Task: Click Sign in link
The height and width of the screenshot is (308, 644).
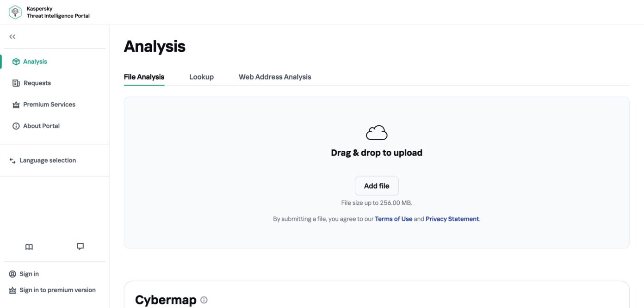Action: pos(29,274)
